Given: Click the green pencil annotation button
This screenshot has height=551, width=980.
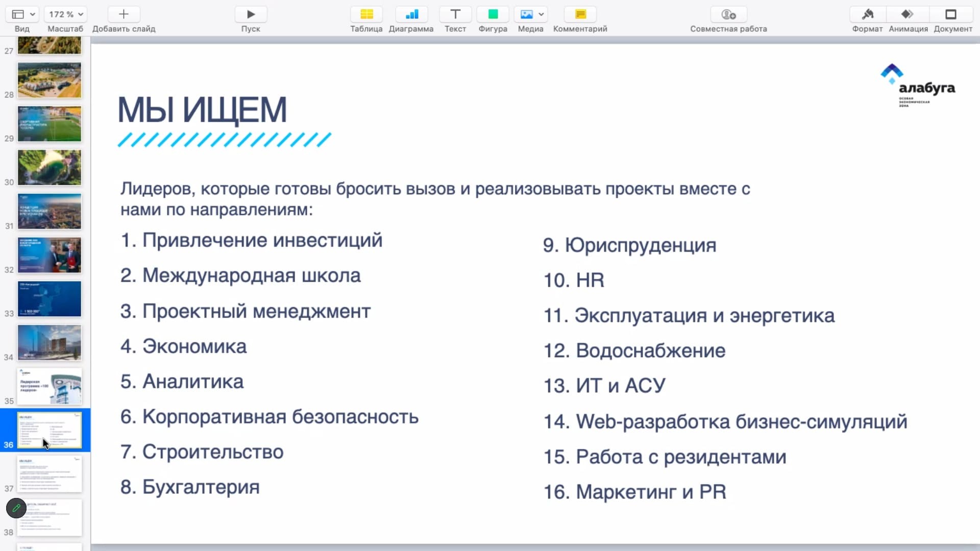Looking at the screenshot, I should [x=16, y=508].
